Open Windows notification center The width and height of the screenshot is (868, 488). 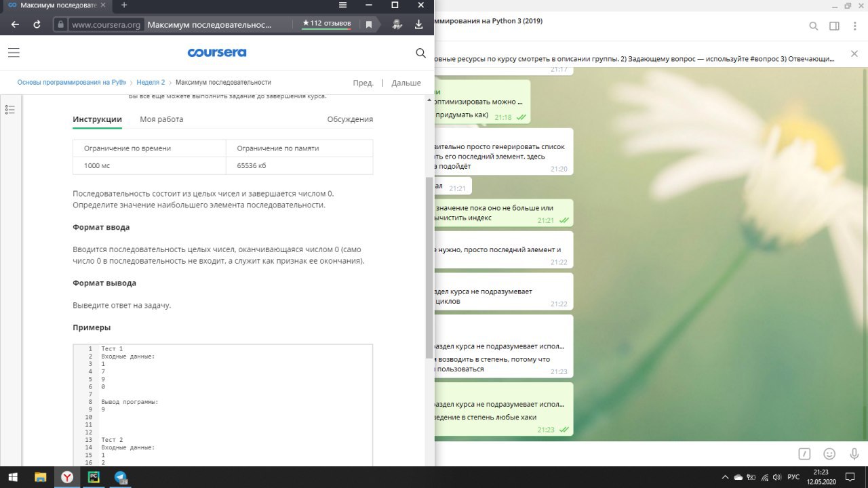click(x=850, y=477)
